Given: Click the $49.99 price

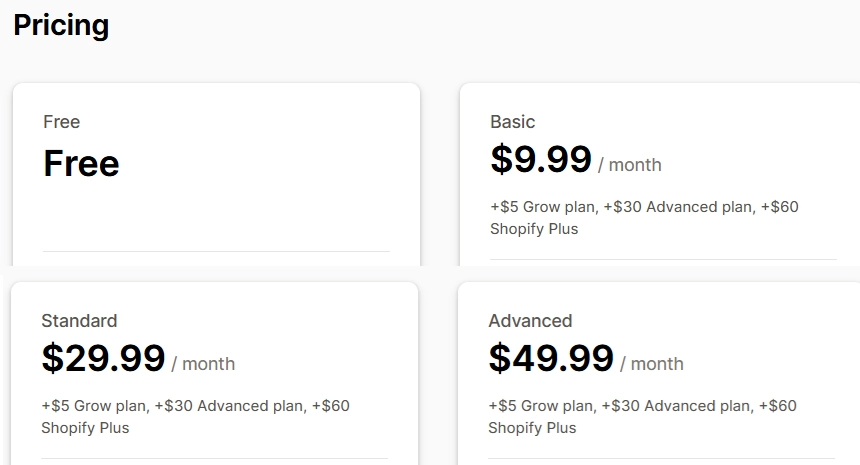Looking at the screenshot, I should click(551, 358).
